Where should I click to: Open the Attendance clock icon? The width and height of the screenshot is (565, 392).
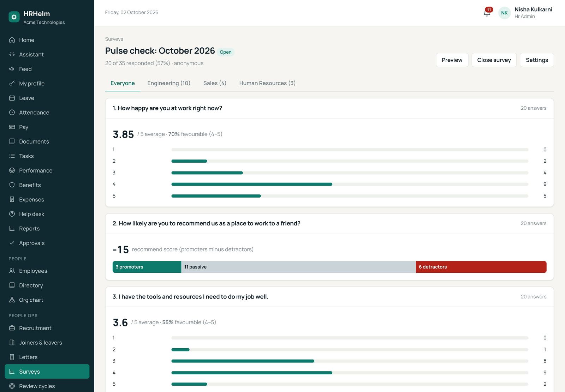point(12,112)
